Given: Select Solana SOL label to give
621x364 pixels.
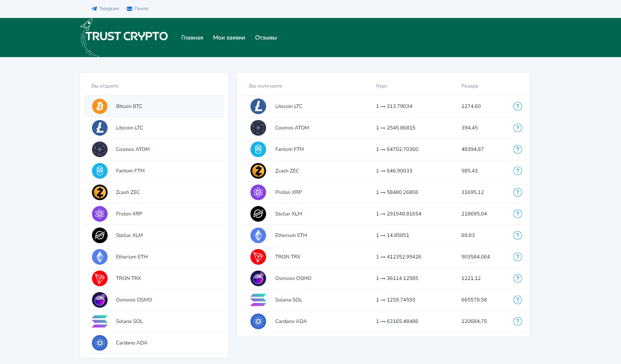Looking at the screenshot, I should [x=129, y=321].
